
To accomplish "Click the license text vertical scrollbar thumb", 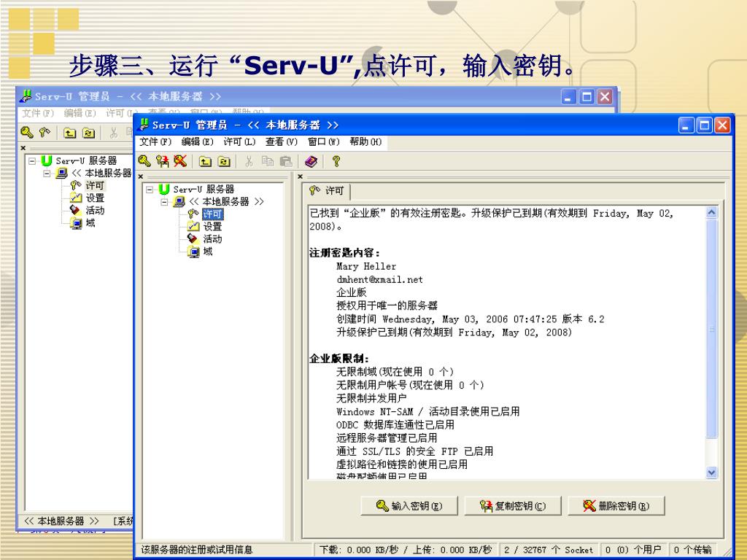I will pos(711,328).
